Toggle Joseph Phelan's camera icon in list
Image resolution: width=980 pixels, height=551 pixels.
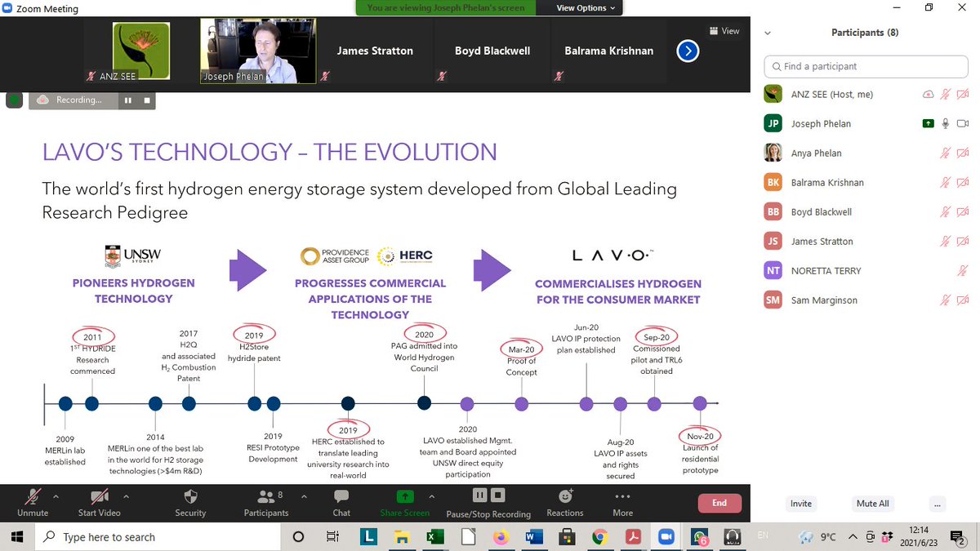coord(963,123)
